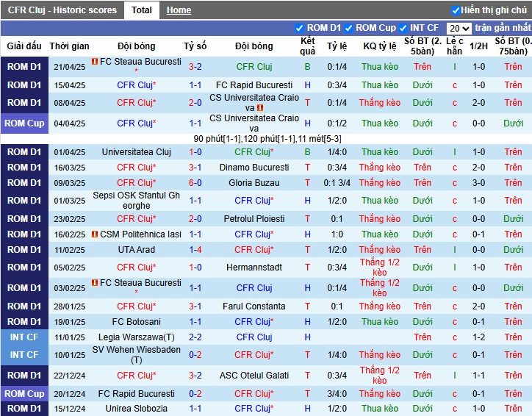Select the date 09/03/25 cell

(70, 183)
